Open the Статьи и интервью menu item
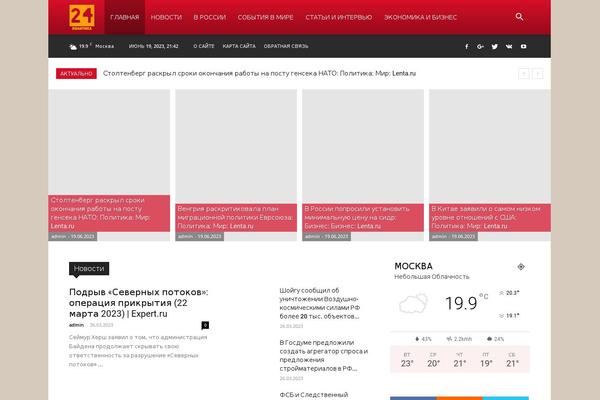600x400 pixels. [x=338, y=17]
